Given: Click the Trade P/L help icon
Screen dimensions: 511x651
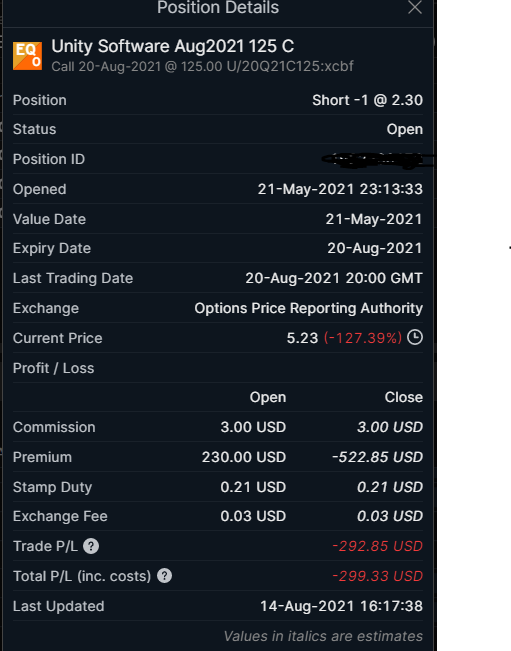Looking at the screenshot, I should click(91, 546).
